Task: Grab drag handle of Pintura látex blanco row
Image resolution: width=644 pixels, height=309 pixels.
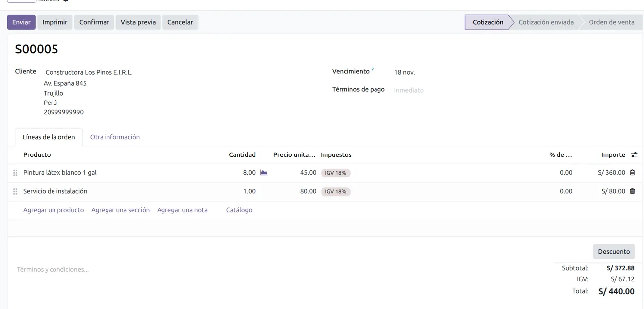Action: 15,173
